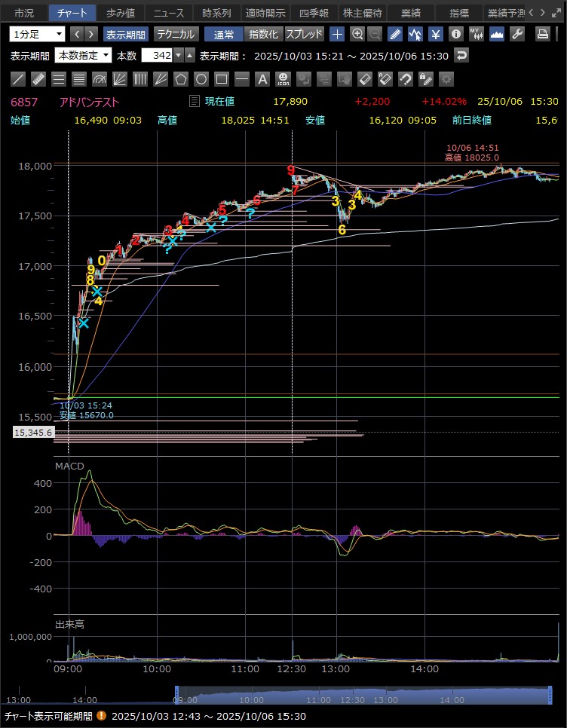Select the magnet snap tool

coord(405,79)
